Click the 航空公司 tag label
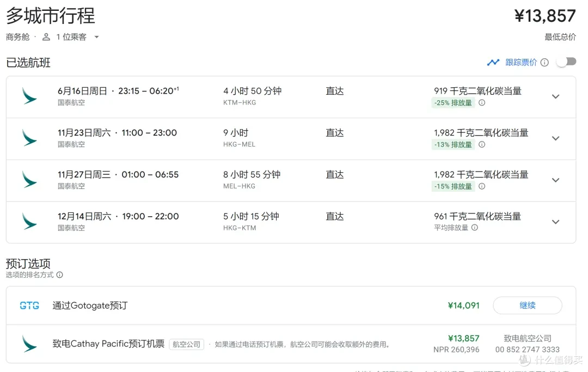 tap(186, 344)
